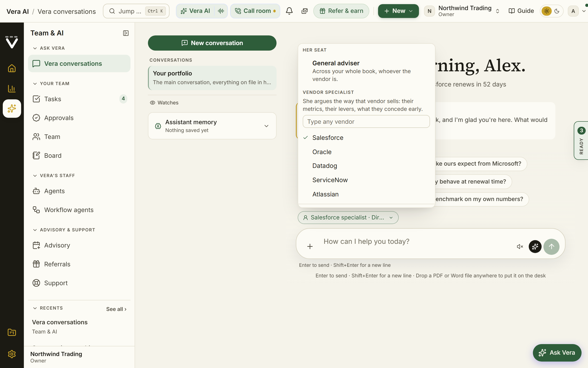588x368 pixels.
Task: Collapse the VERA'S STAFF section
Action: point(54,176)
